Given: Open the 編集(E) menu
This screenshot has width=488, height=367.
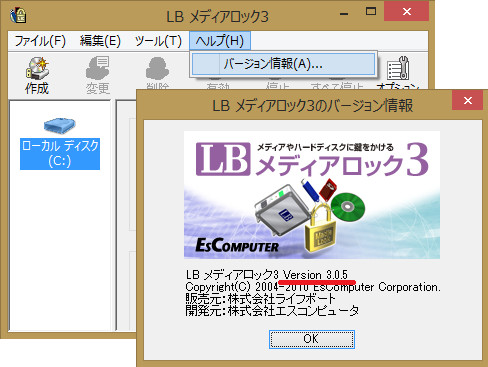Looking at the screenshot, I should 100,41.
